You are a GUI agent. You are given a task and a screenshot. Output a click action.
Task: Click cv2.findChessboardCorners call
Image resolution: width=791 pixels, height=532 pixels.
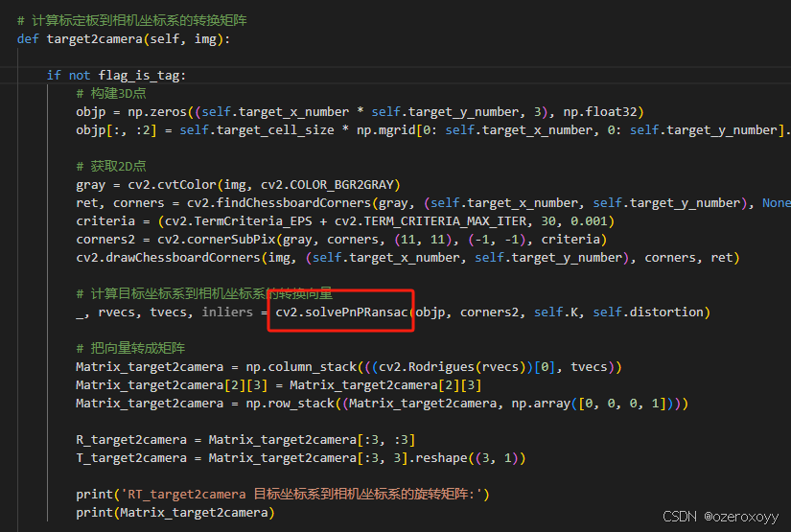point(279,202)
